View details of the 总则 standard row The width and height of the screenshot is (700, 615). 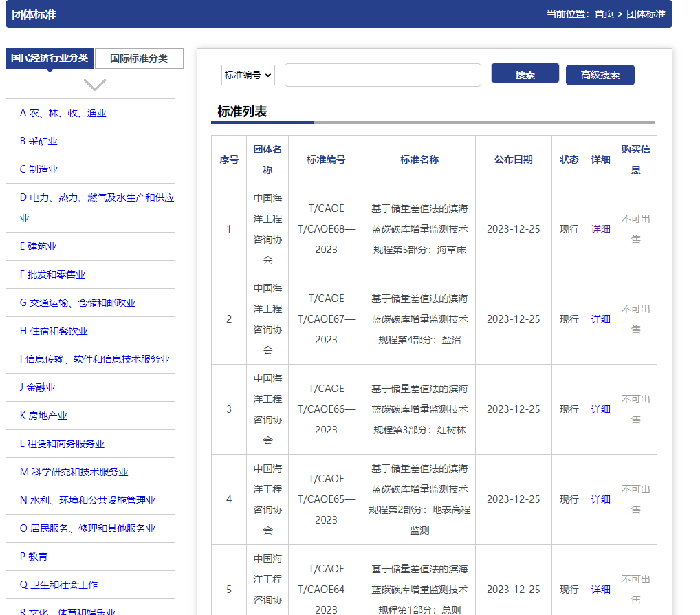click(600, 590)
